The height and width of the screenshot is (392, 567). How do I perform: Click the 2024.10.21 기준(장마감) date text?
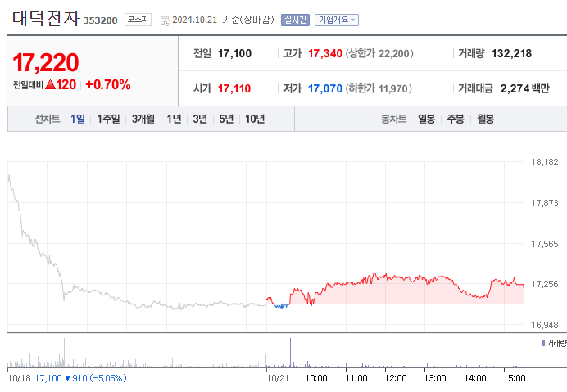coord(223,20)
